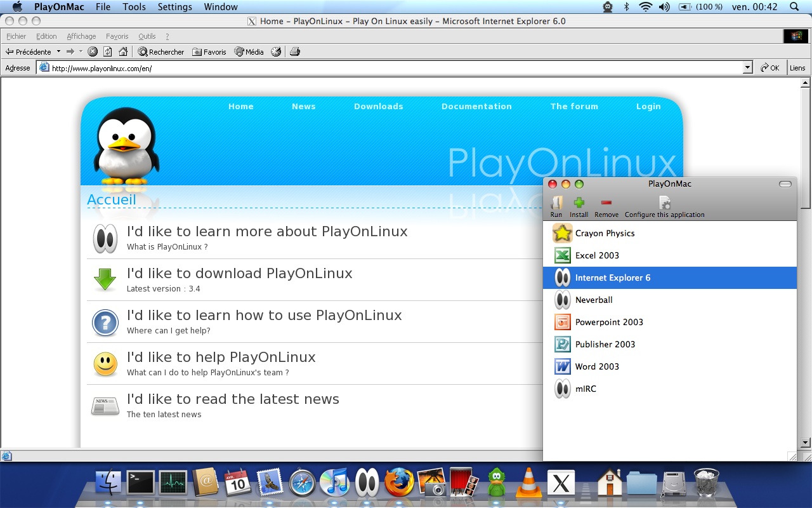This screenshot has width=812, height=508.
Task: Open IE Outils menu
Action: coord(147,36)
